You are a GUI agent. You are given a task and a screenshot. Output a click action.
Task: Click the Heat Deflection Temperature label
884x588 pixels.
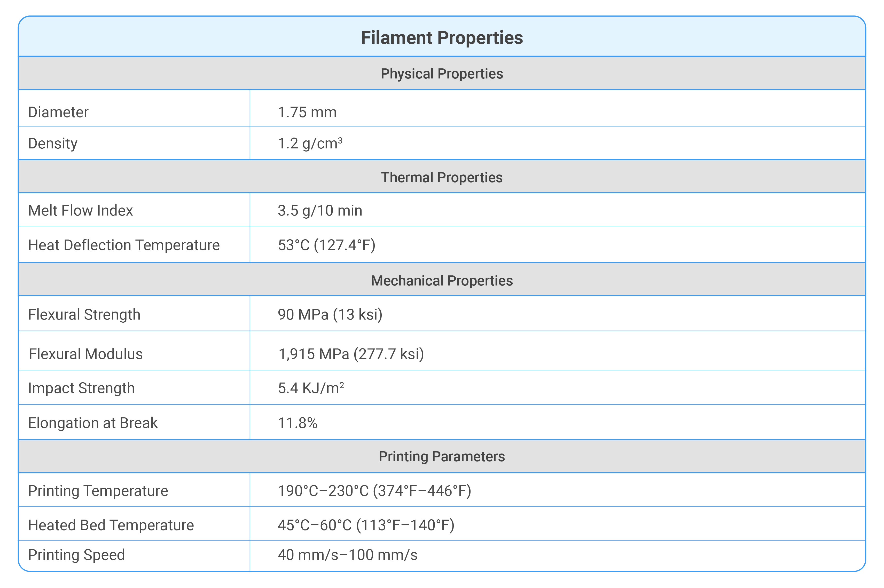click(124, 245)
